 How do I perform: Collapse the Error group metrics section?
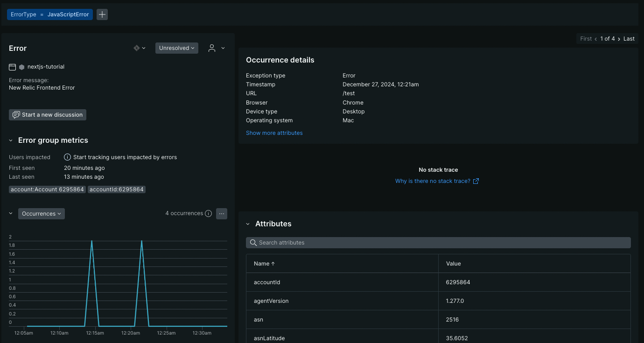11,140
